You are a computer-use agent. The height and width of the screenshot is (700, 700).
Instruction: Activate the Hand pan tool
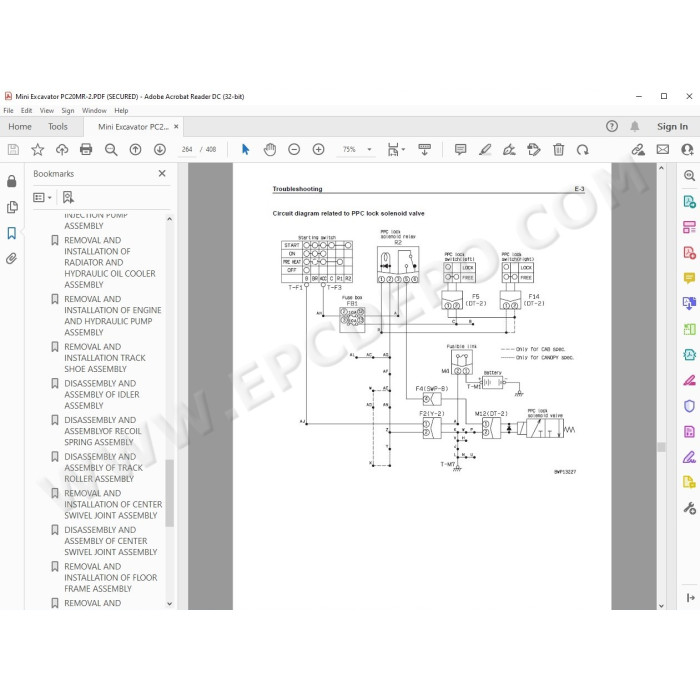coord(270,150)
